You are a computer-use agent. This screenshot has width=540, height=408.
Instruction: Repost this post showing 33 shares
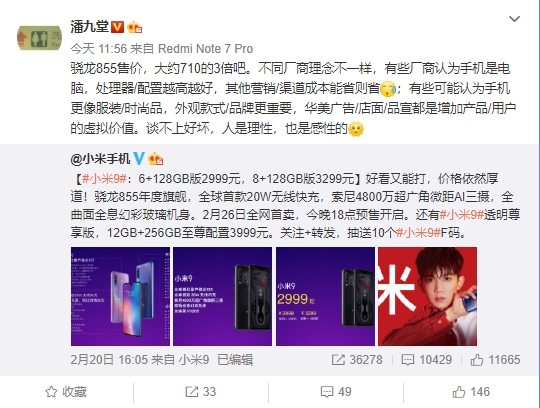(x=200, y=392)
